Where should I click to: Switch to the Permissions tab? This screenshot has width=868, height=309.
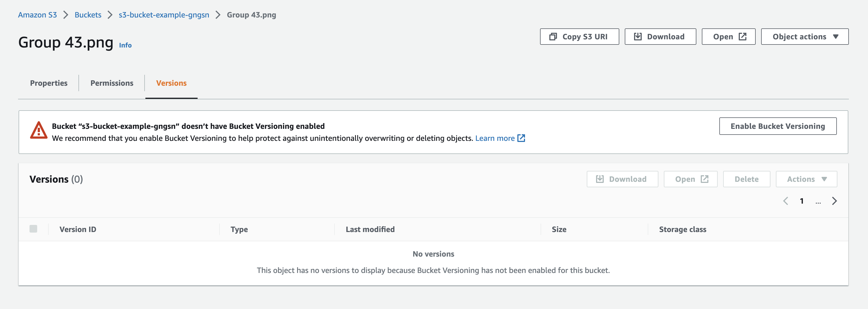pos(112,83)
